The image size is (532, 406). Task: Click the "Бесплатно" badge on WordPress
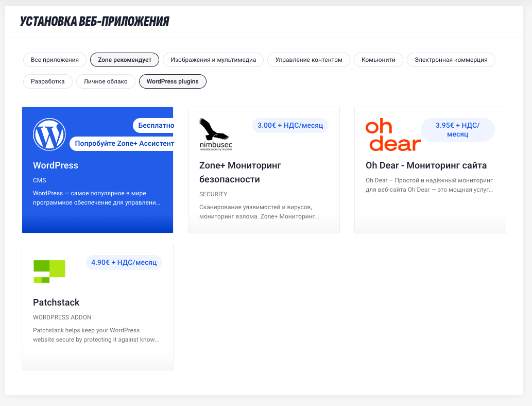[155, 126]
